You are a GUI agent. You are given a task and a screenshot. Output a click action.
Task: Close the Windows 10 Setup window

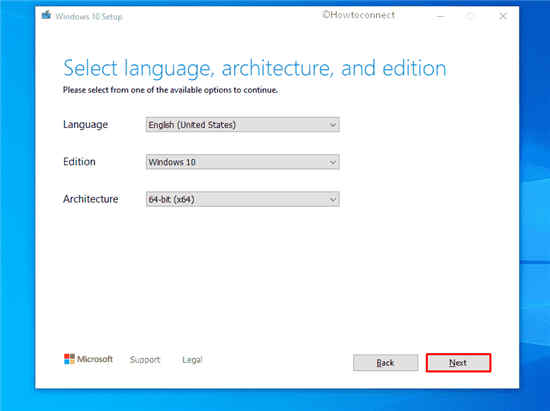tap(503, 16)
